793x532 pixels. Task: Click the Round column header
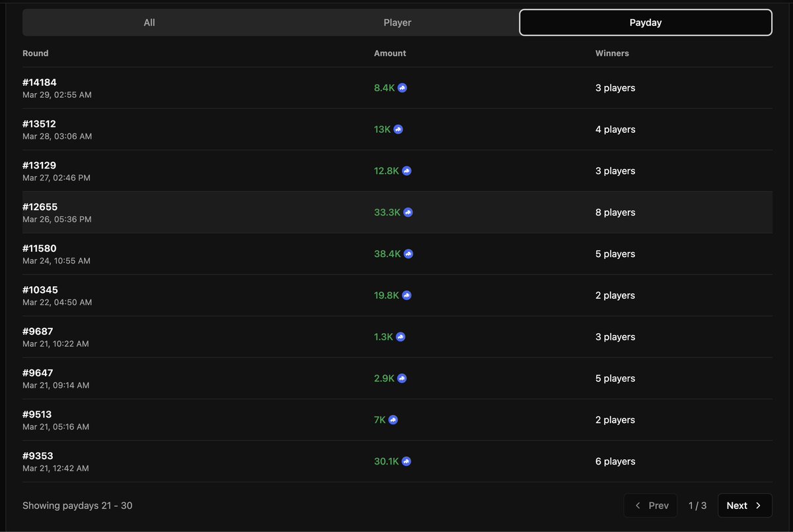tap(36, 54)
